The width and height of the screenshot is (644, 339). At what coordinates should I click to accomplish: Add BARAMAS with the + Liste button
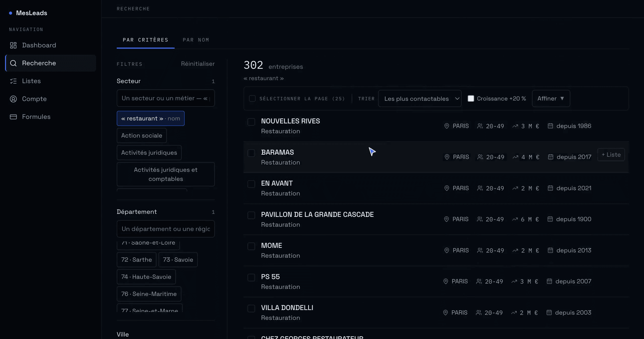click(x=611, y=155)
